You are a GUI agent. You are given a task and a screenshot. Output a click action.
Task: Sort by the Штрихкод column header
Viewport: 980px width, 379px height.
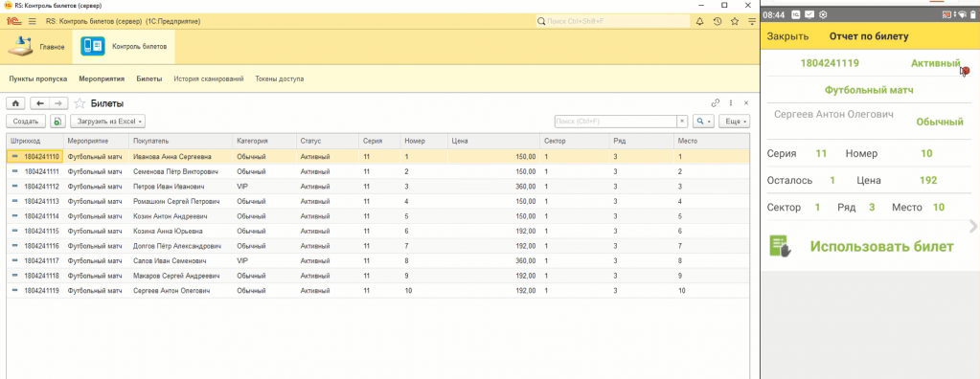(x=35, y=141)
